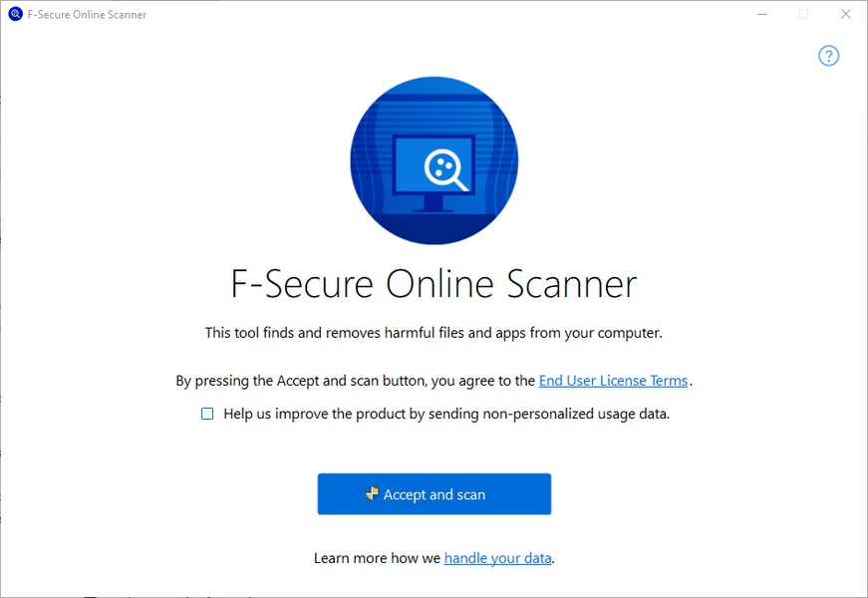Image resolution: width=868 pixels, height=598 pixels.
Task: Click the window title text in title bar
Action: point(87,15)
